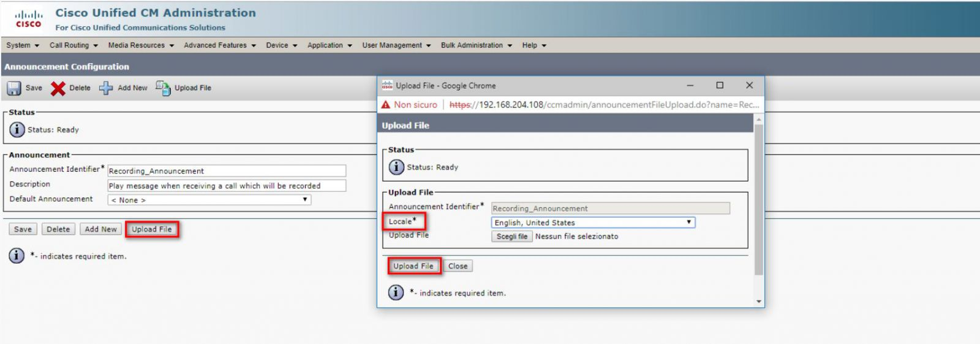The image size is (980, 344).
Task: Click the info icon in popup Status
Action: pos(396,167)
